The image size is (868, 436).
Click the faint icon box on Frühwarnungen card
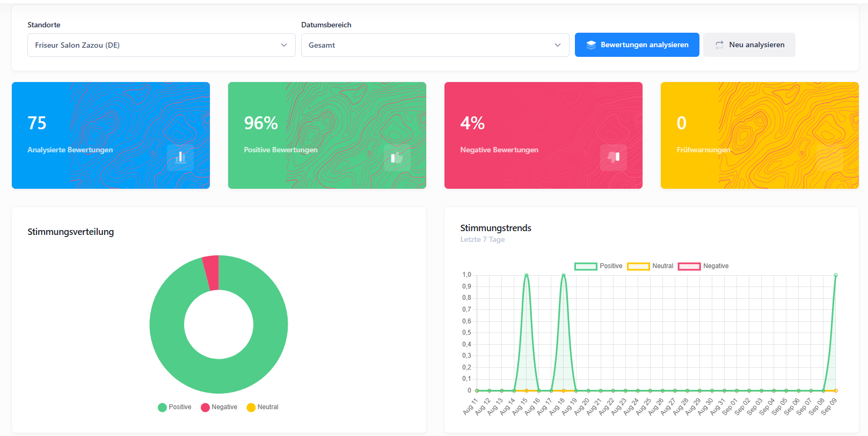pyautogui.click(x=829, y=157)
